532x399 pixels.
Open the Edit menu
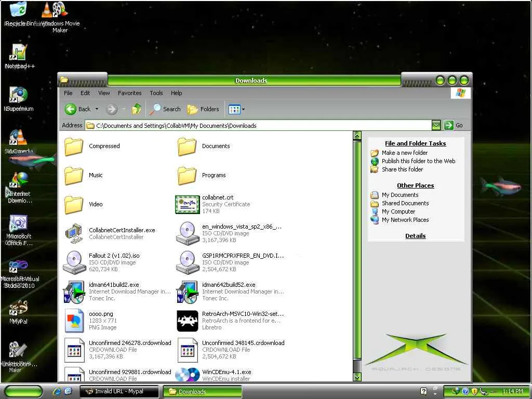(85, 93)
